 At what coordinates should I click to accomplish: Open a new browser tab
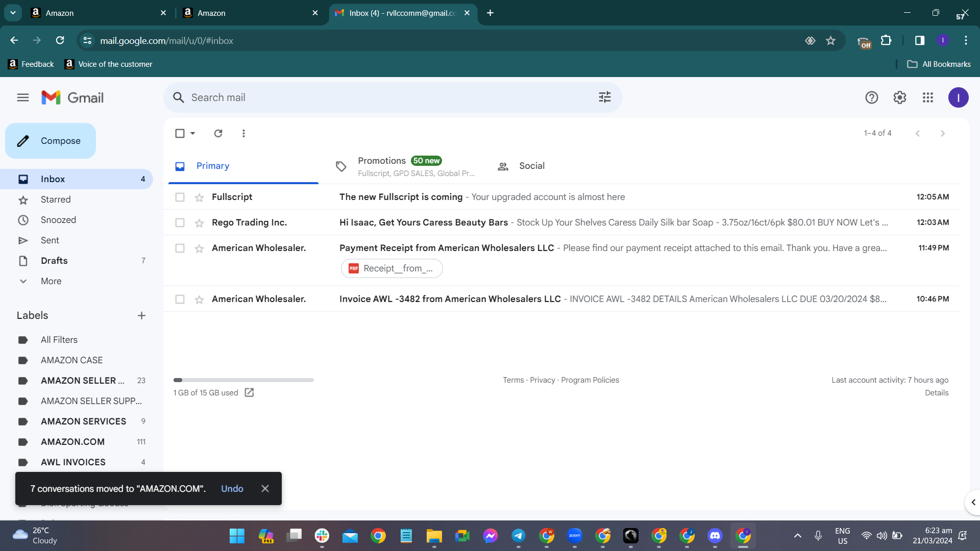click(490, 13)
